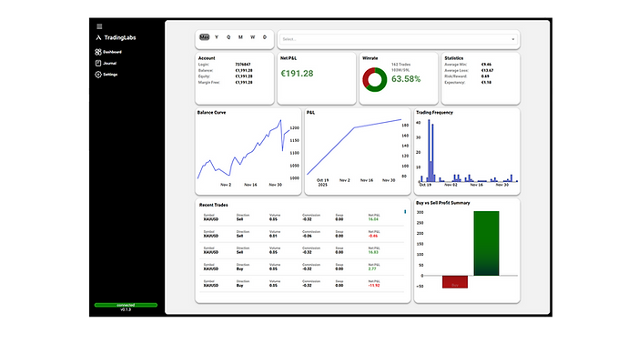Click the red Buy loss bar
The image size is (638, 364).
[x=455, y=282]
